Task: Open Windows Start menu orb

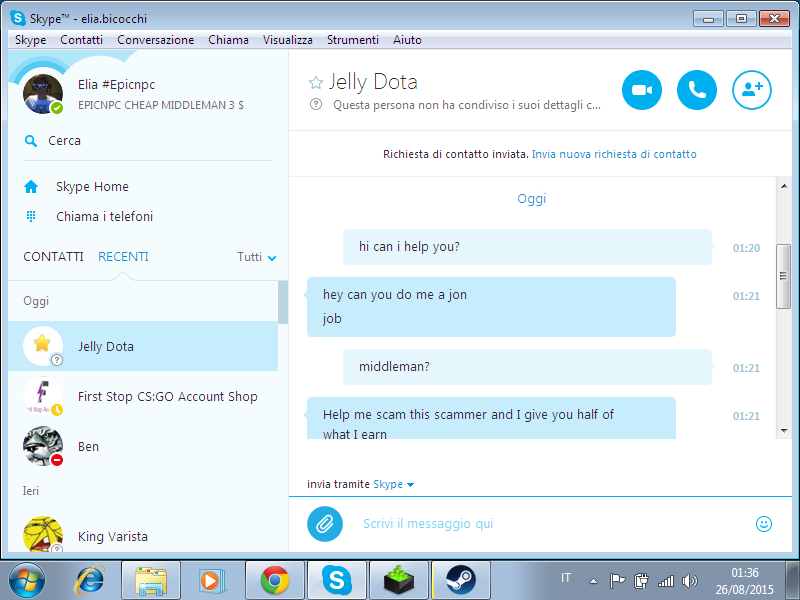Action: click(27, 580)
